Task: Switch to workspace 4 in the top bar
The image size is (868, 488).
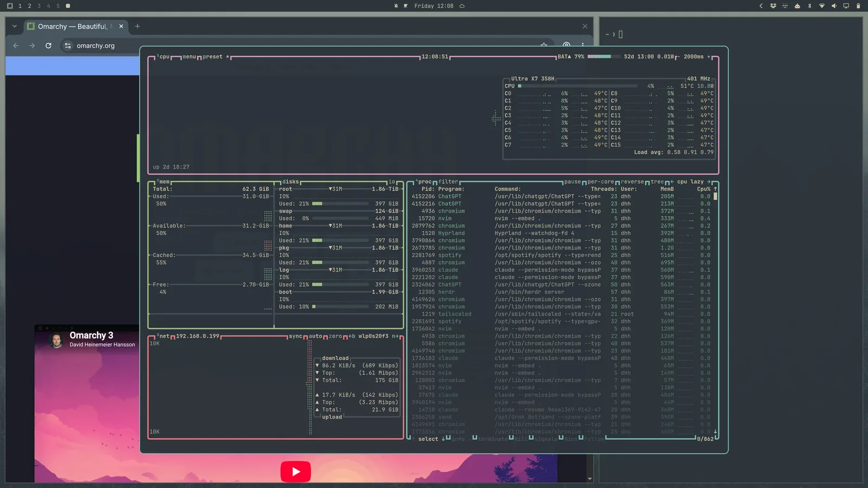Action: click(48, 6)
